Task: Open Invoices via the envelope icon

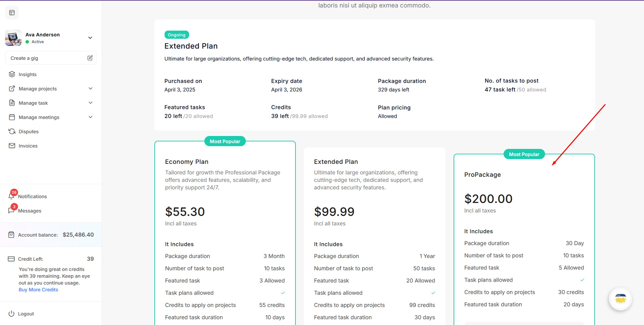Action: (12, 146)
